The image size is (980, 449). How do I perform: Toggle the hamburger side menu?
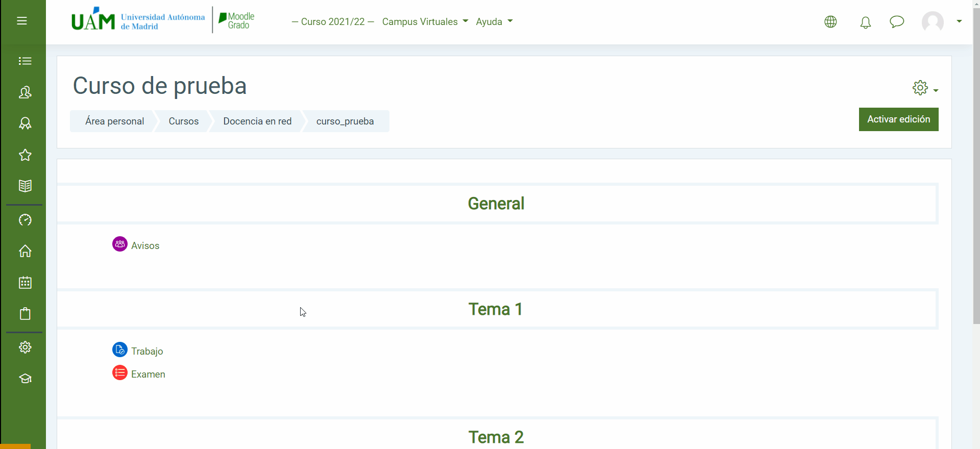pyautogui.click(x=22, y=21)
